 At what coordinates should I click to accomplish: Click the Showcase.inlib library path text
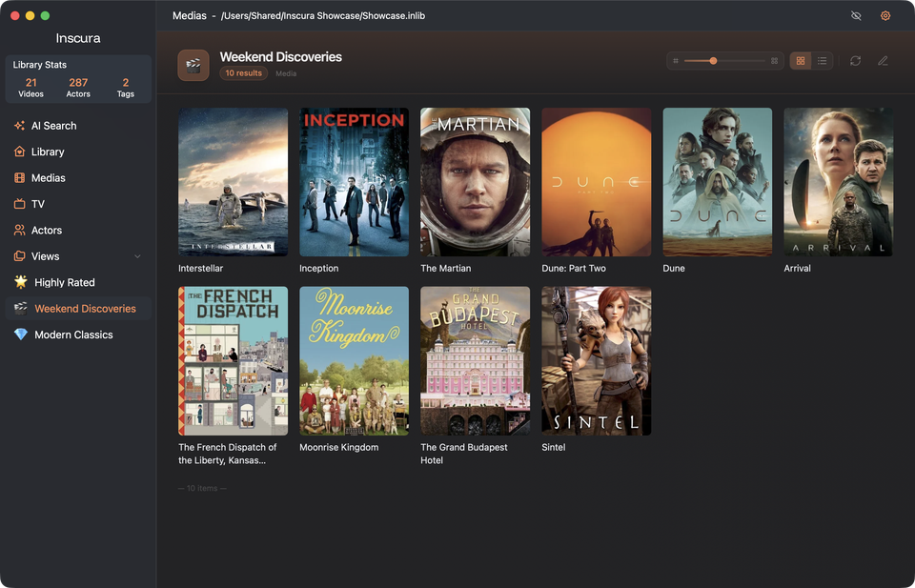click(323, 16)
